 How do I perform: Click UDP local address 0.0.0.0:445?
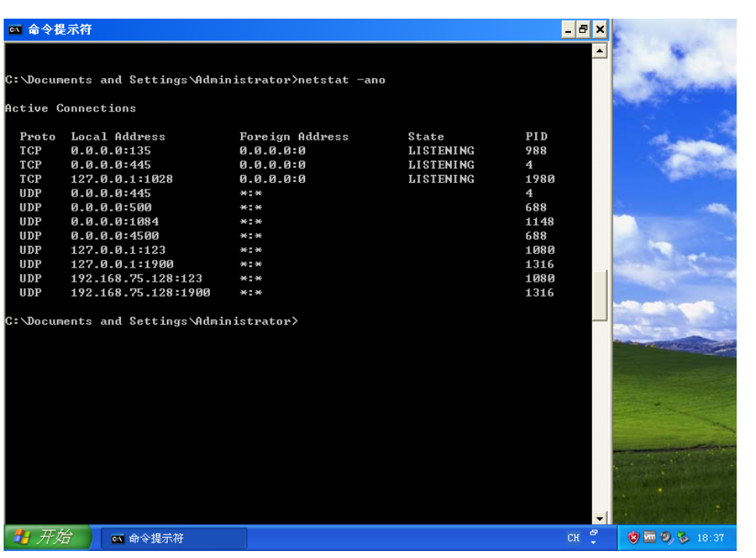(111, 194)
